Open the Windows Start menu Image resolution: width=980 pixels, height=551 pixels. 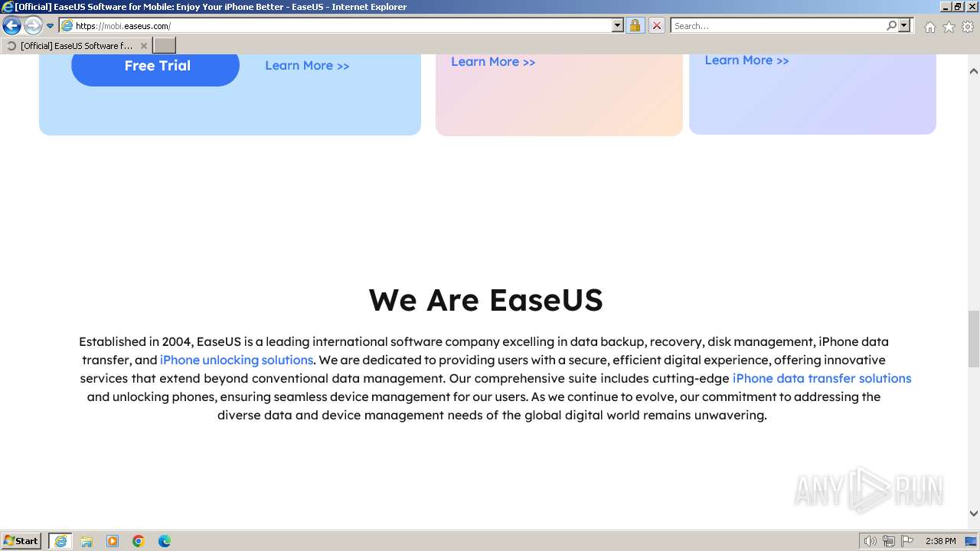(21, 541)
